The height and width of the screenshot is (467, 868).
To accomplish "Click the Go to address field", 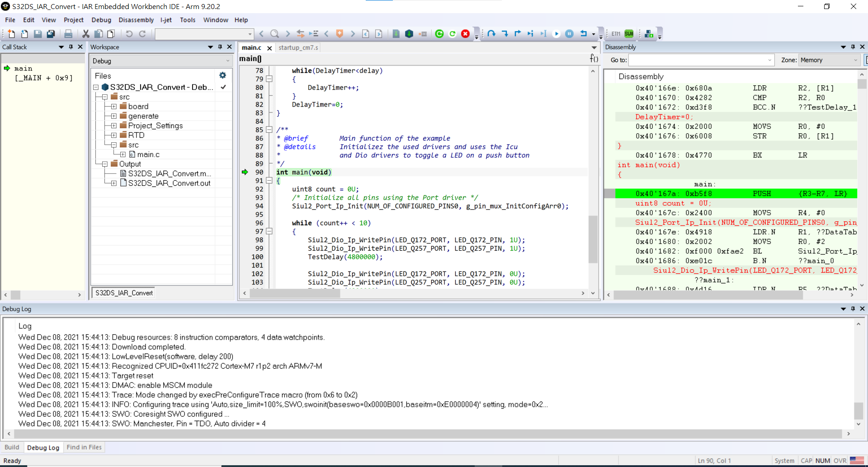I will click(x=698, y=60).
